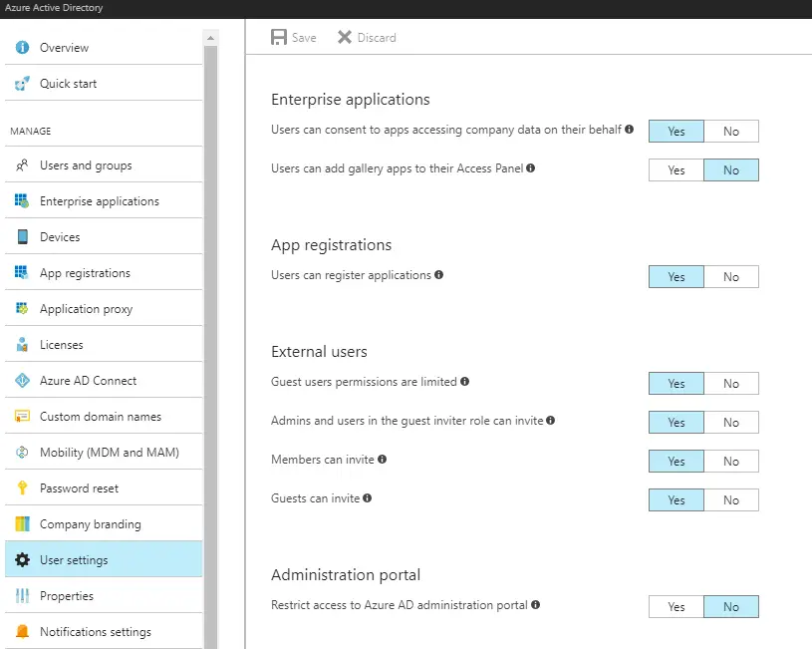Click the App registrations sidebar icon
The image size is (812, 649).
21,272
